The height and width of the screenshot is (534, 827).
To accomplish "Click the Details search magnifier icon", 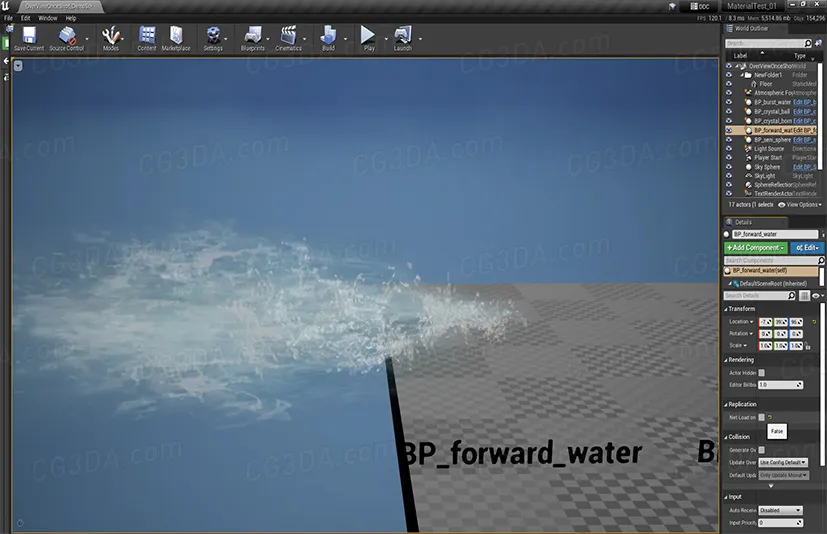I will (x=791, y=296).
